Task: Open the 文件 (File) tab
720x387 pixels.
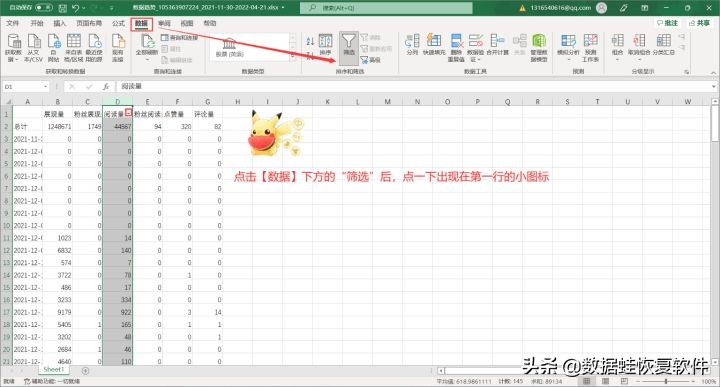Action: [12, 23]
